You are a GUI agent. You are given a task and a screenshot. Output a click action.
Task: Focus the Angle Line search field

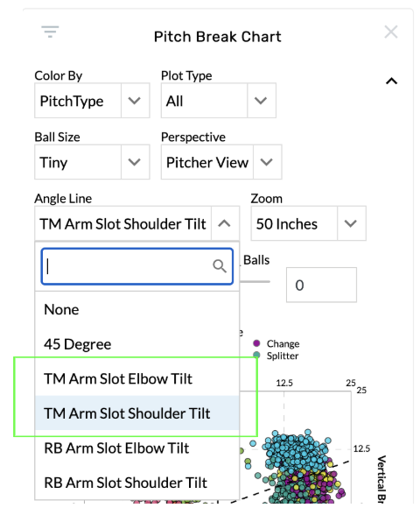click(x=137, y=266)
